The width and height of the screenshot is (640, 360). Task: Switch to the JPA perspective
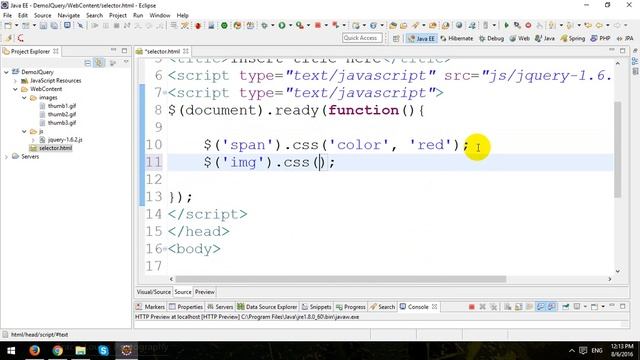[x=625, y=38]
